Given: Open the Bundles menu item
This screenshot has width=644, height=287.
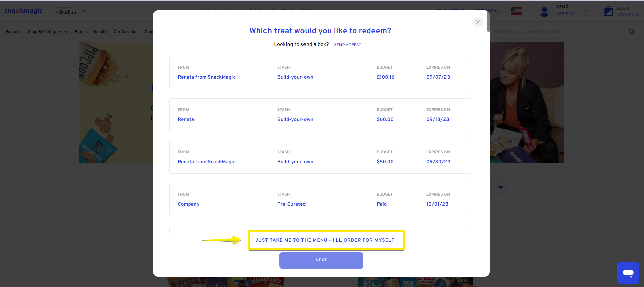Looking at the screenshot, I should [101, 32].
